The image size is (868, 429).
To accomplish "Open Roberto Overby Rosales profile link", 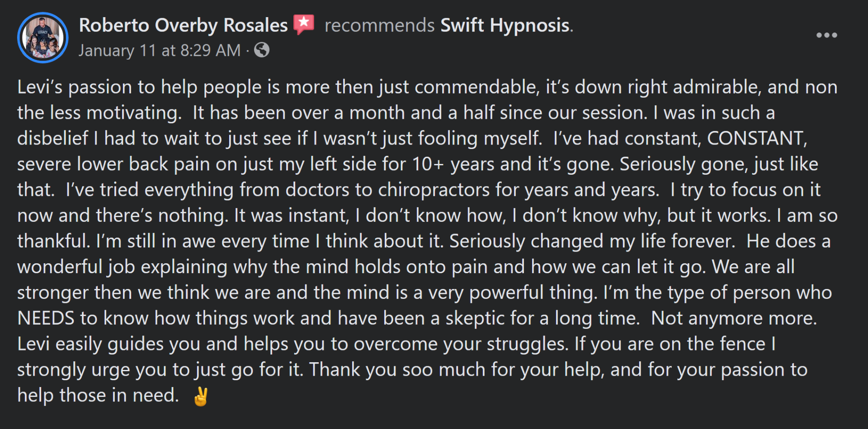I will [x=183, y=25].
